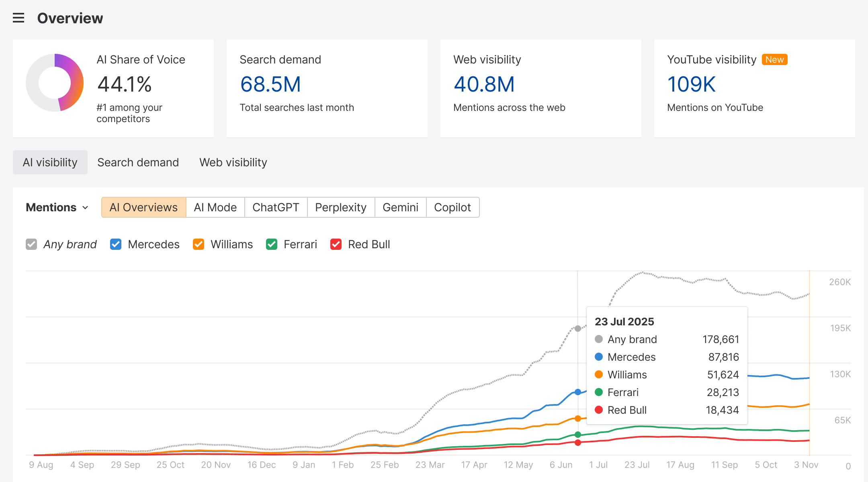Click the orange Williams chart data point

click(578, 419)
